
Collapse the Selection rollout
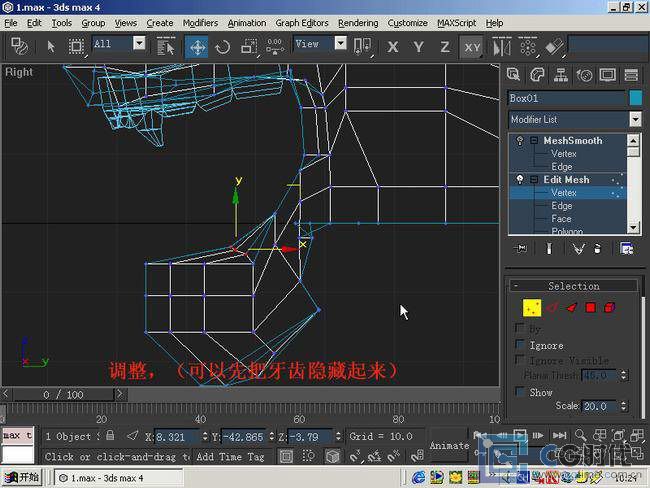click(574, 286)
